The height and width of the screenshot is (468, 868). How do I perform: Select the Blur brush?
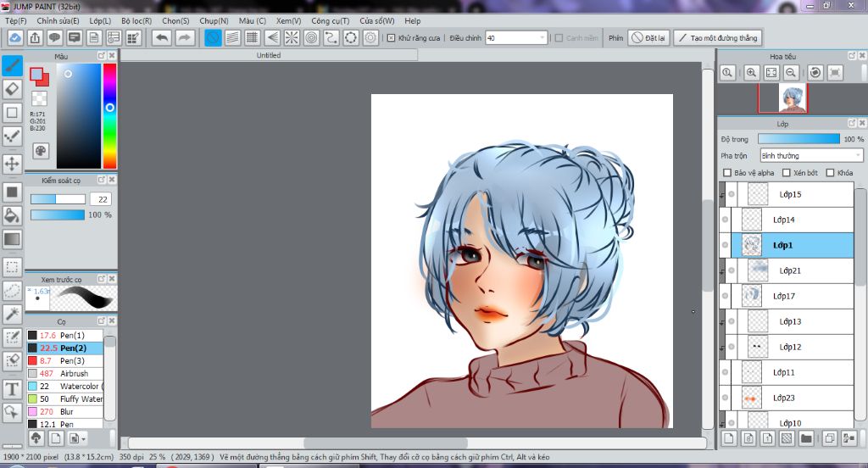click(64, 411)
